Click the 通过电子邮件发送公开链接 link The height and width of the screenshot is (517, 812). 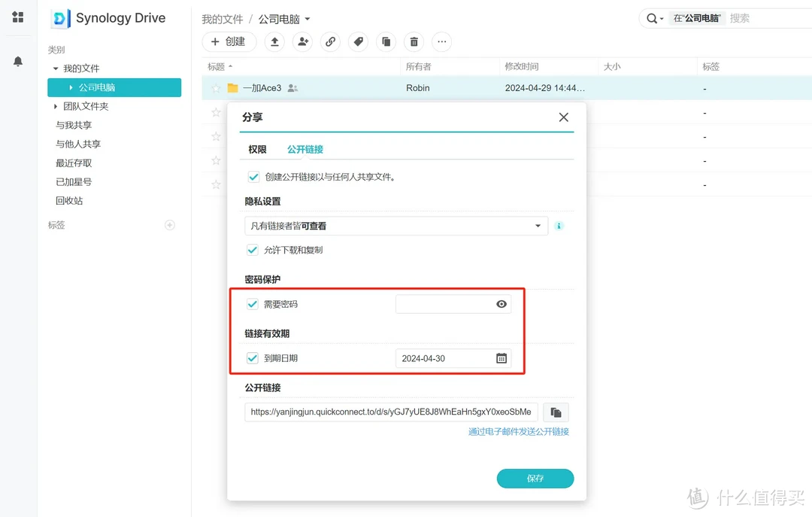518,432
